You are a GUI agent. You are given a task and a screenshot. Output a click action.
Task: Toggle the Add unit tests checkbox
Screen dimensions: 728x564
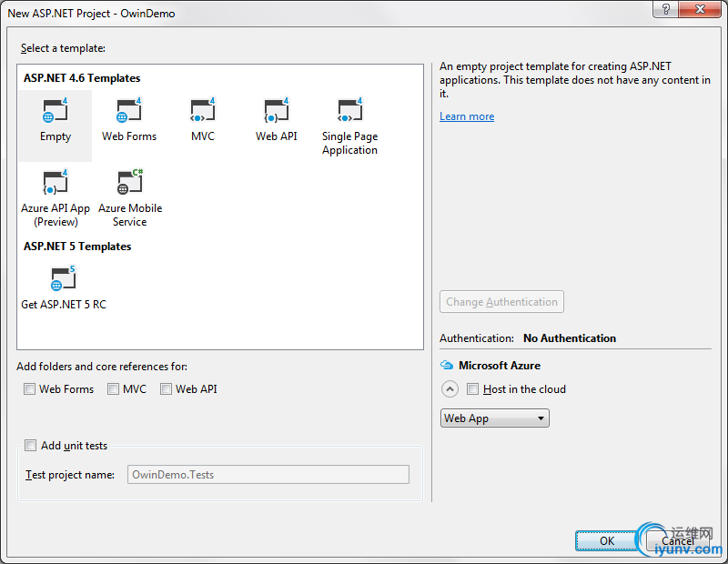pyautogui.click(x=30, y=446)
